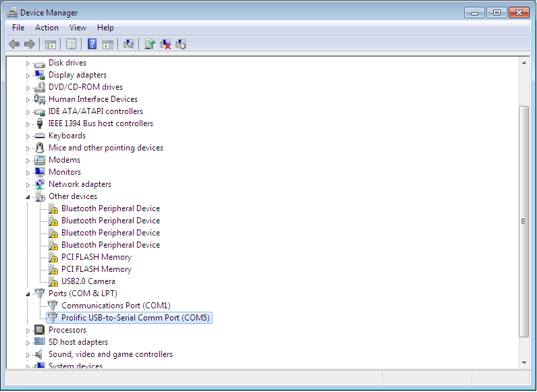This screenshot has width=537, height=392.
Task: Select the Monitors label
Action: pos(65,172)
